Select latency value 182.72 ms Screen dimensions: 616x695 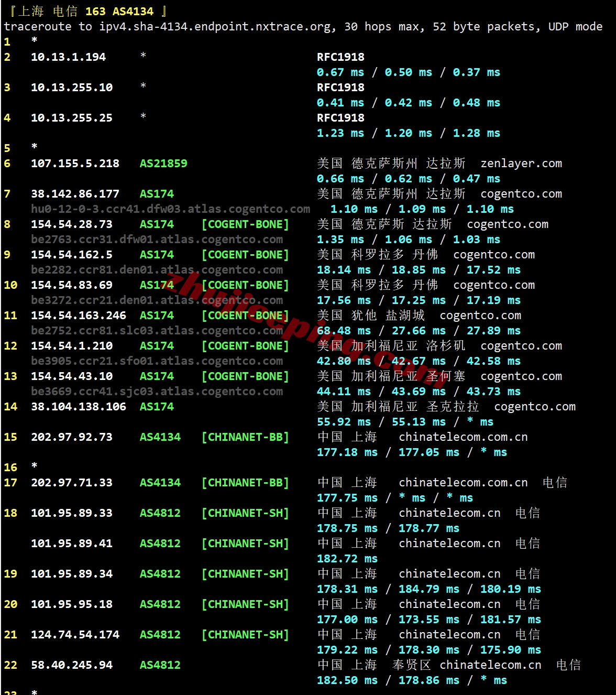347,559
